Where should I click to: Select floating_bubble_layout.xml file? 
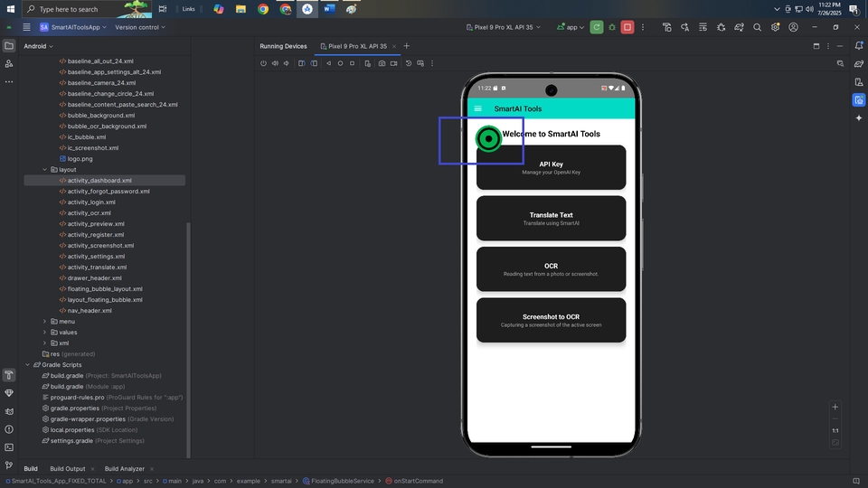[105, 289]
